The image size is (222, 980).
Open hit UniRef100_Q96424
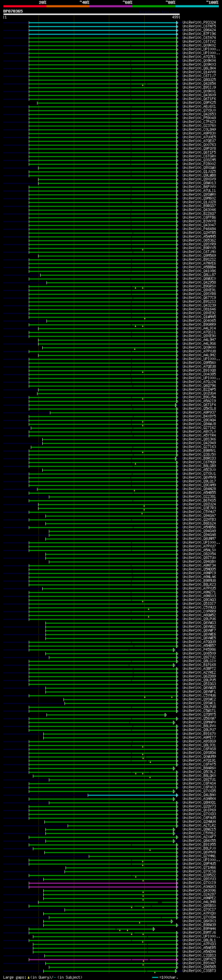[x=199, y=30]
